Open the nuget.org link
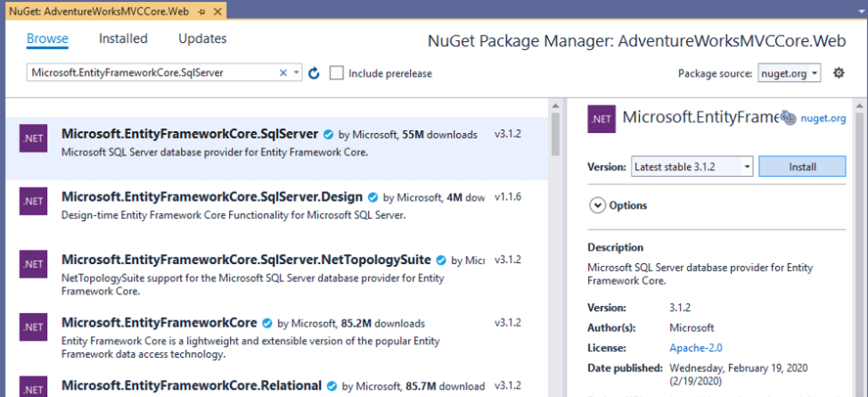This screenshot has width=868, height=397. (x=823, y=118)
